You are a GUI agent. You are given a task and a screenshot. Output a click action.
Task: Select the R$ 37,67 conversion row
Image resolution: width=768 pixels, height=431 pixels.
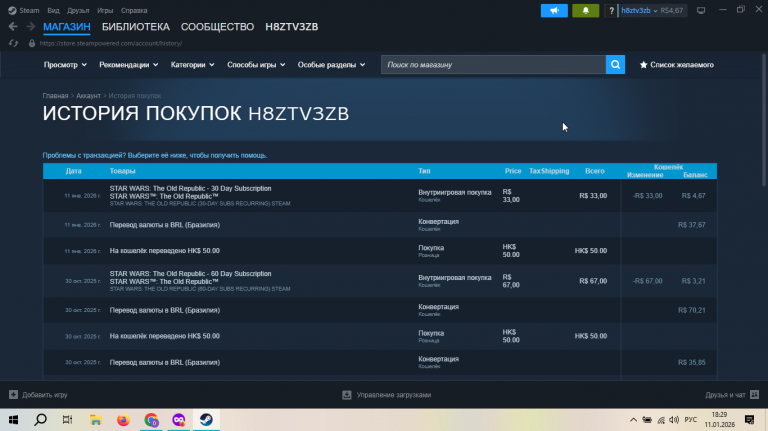pos(380,225)
